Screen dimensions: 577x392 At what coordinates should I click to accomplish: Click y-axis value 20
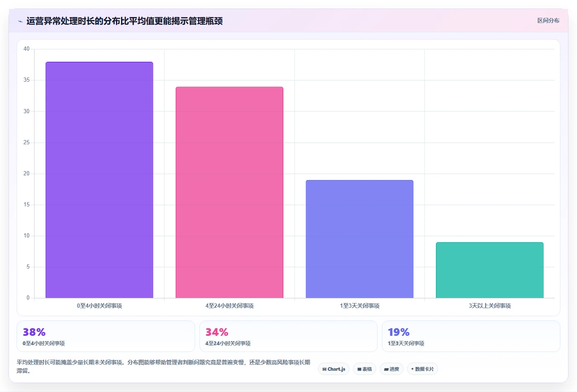pyautogui.click(x=26, y=173)
